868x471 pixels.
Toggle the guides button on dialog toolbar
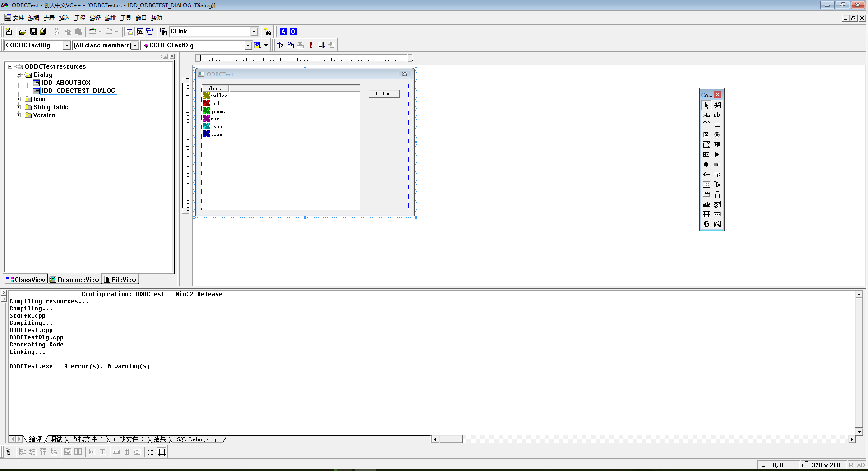coord(162,452)
